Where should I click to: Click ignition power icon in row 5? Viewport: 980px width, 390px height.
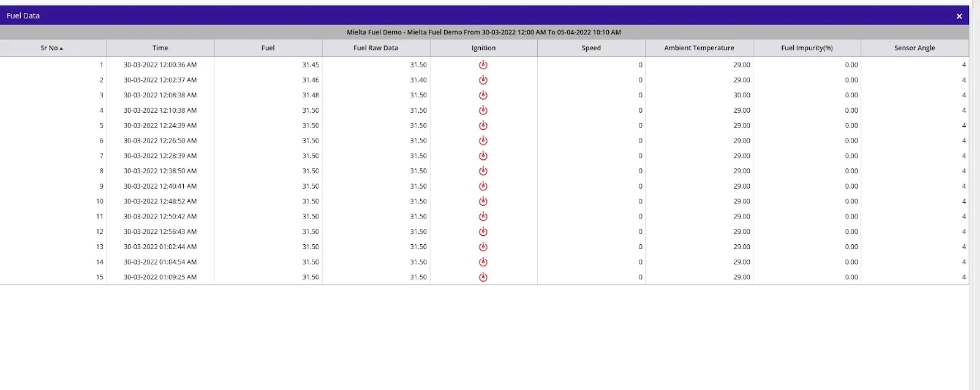point(483,126)
